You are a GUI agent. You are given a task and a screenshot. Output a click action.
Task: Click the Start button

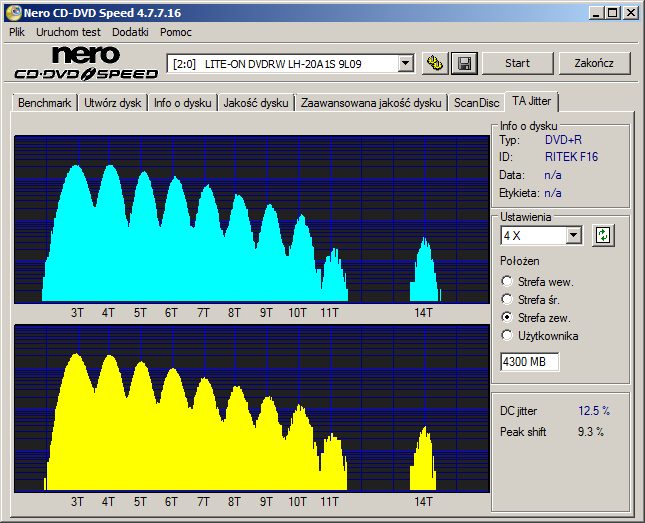pos(517,63)
